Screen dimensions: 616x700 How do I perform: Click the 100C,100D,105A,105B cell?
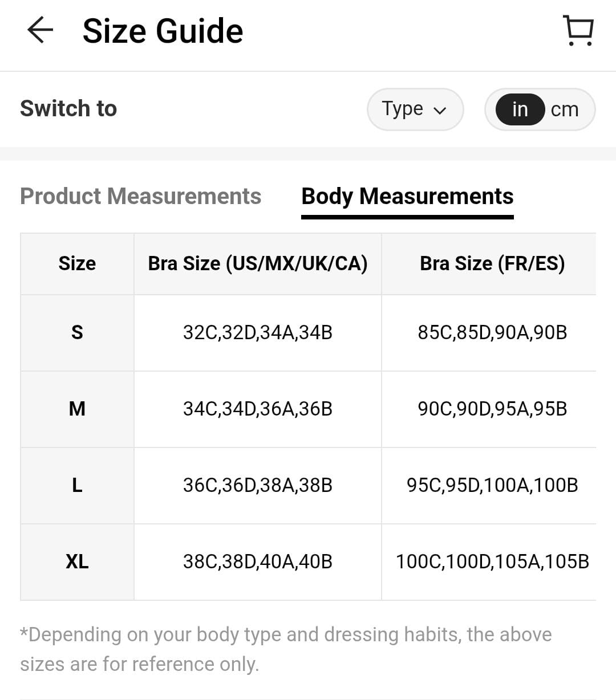pyautogui.click(x=492, y=561)
